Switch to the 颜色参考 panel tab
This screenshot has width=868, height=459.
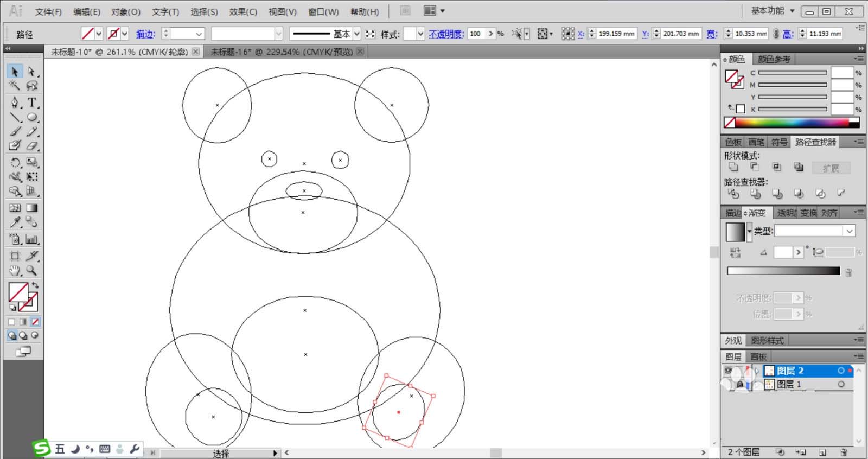click(x=774, y=59)
